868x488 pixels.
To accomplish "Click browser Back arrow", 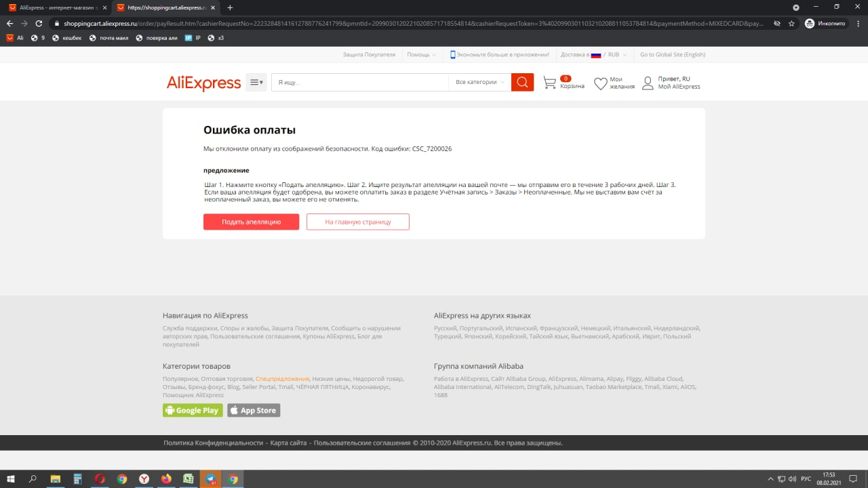I will point(9,23).
